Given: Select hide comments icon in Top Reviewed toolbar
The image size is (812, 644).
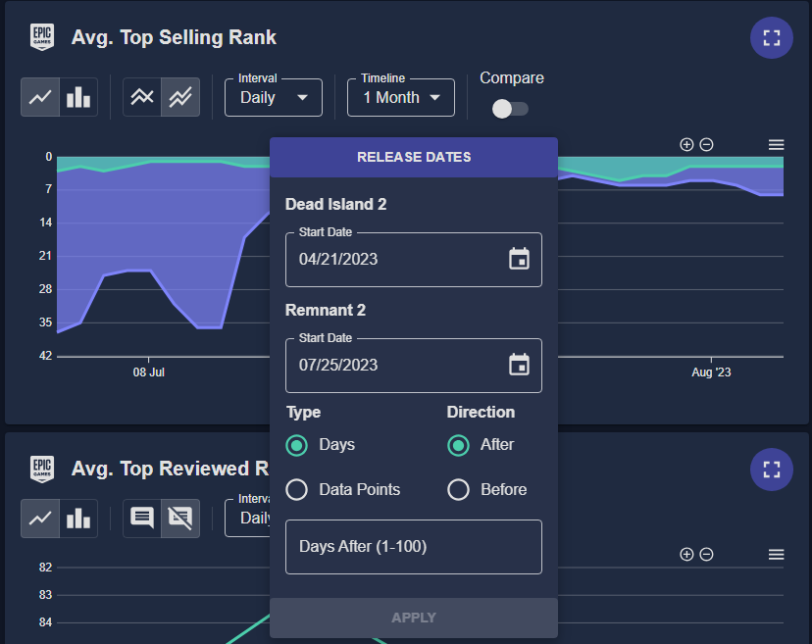Looking at the screenshot, I should coord(180,519).
